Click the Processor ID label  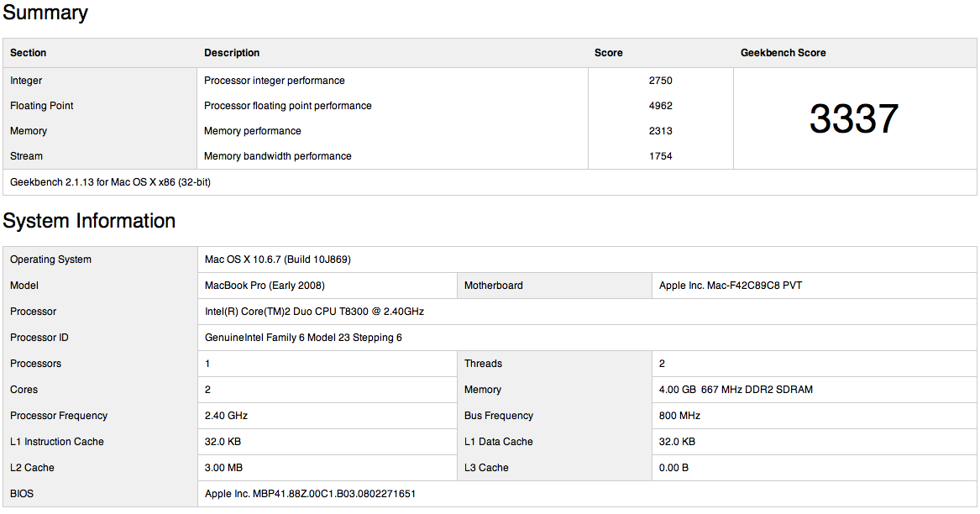tap(39, 338)
